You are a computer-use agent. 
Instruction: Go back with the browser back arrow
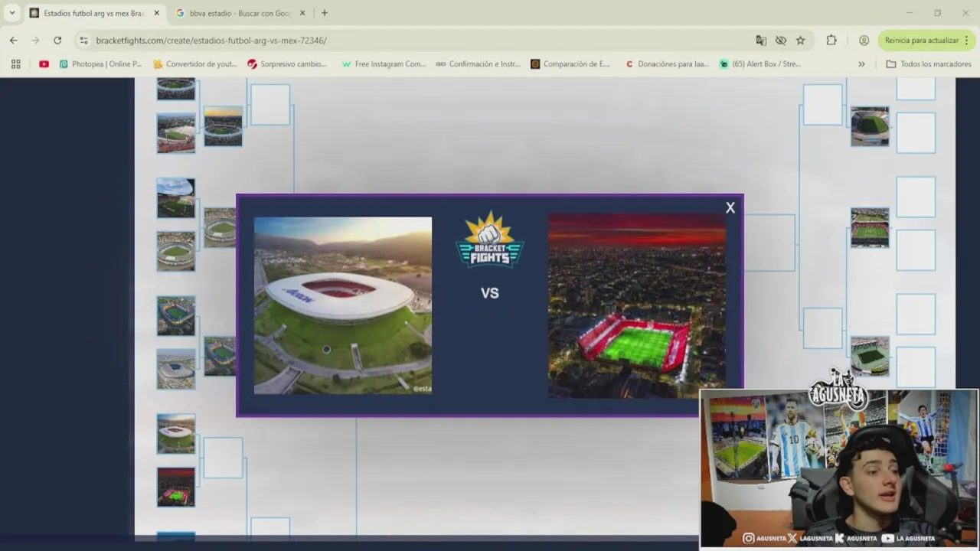click(x=14, y=40)
